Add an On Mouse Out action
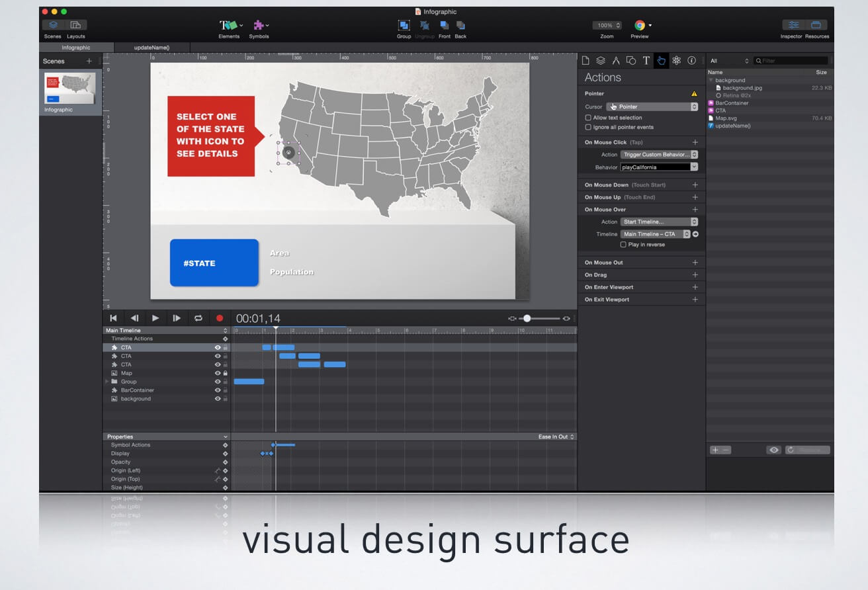868x590 pixels. click(x=695, y=263)
